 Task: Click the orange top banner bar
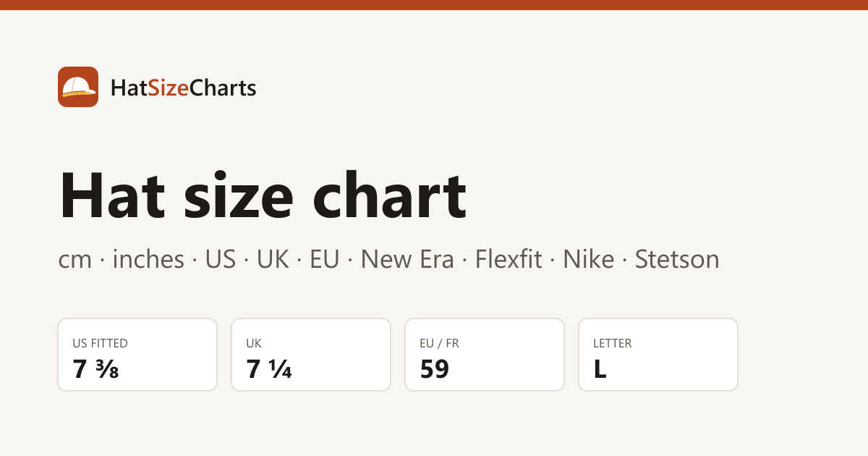point(434,5)
